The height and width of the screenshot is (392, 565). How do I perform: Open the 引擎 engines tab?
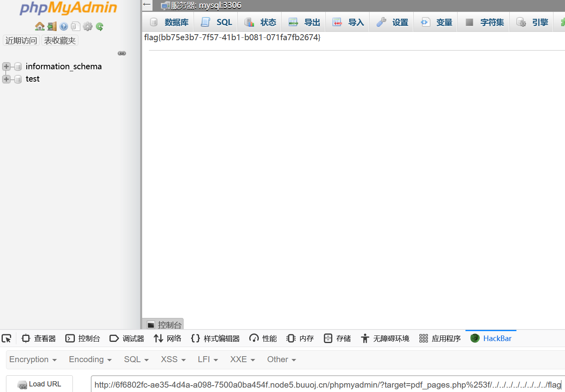(x=532, y=22)
